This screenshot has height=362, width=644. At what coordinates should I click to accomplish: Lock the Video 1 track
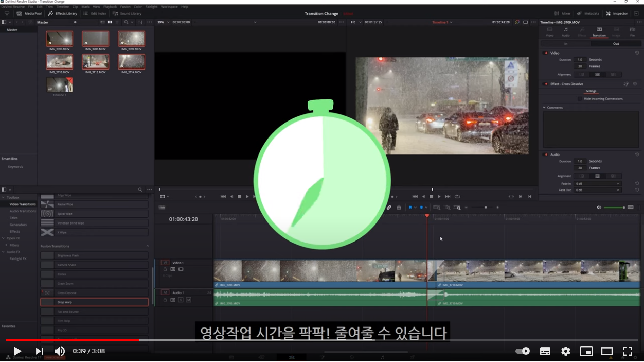coord(165,269)
